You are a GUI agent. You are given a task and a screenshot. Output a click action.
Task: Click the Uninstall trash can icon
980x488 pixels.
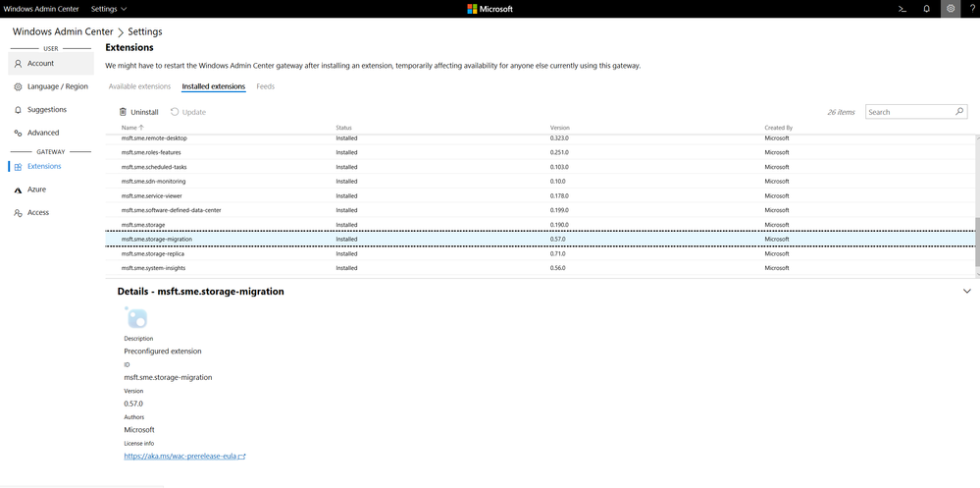coord(123,112)
